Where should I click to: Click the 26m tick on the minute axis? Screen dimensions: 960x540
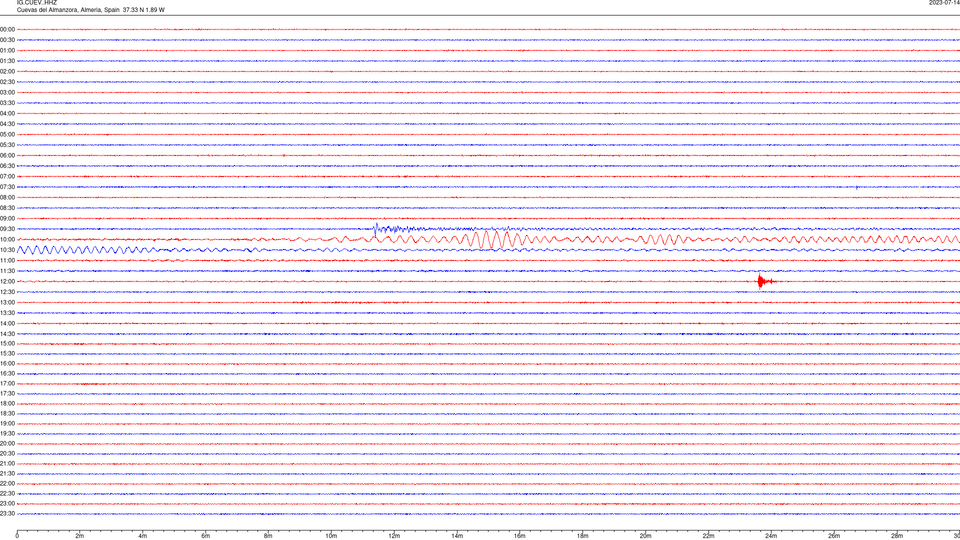pos(834,536)
